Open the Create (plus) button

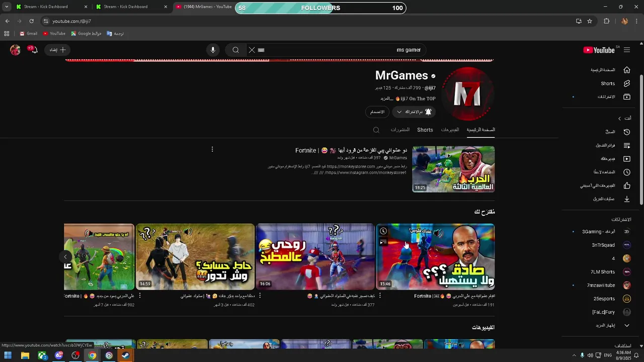pos(57,50)
